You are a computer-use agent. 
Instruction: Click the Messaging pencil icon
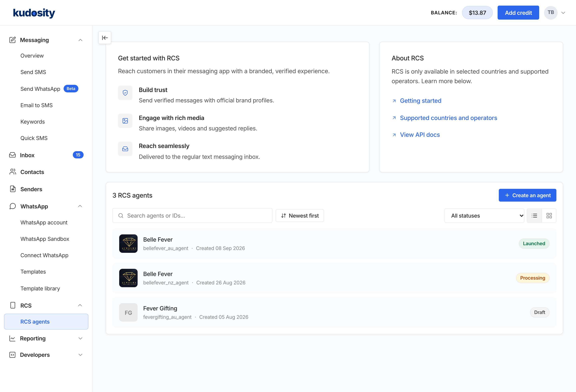[x=12, y=40]
